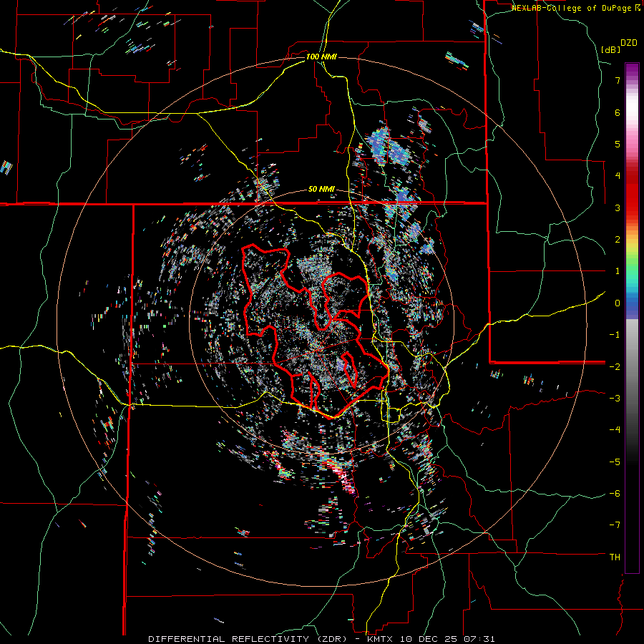644x644 pixels.
Task: Select the 6 value on the scale
Action: pyautogui.click(x=618, y=112)
